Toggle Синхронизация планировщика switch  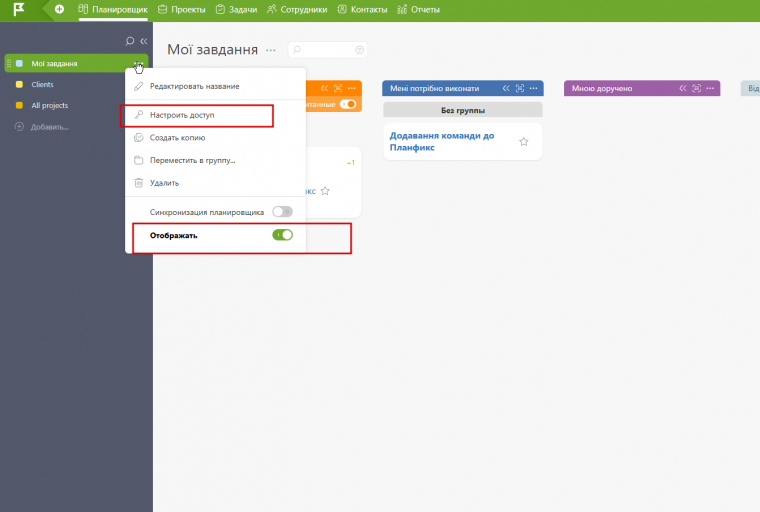282,211
